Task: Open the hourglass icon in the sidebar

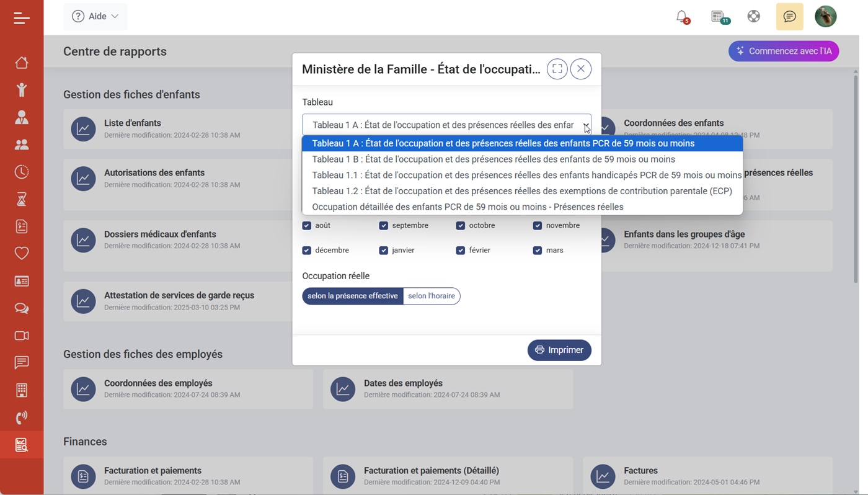Action: [22, 199]
